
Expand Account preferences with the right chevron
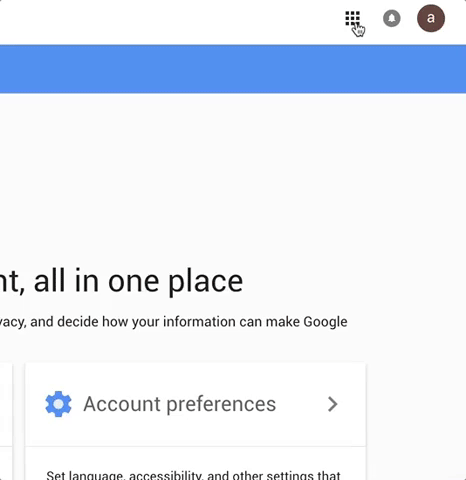coord(332,404)
